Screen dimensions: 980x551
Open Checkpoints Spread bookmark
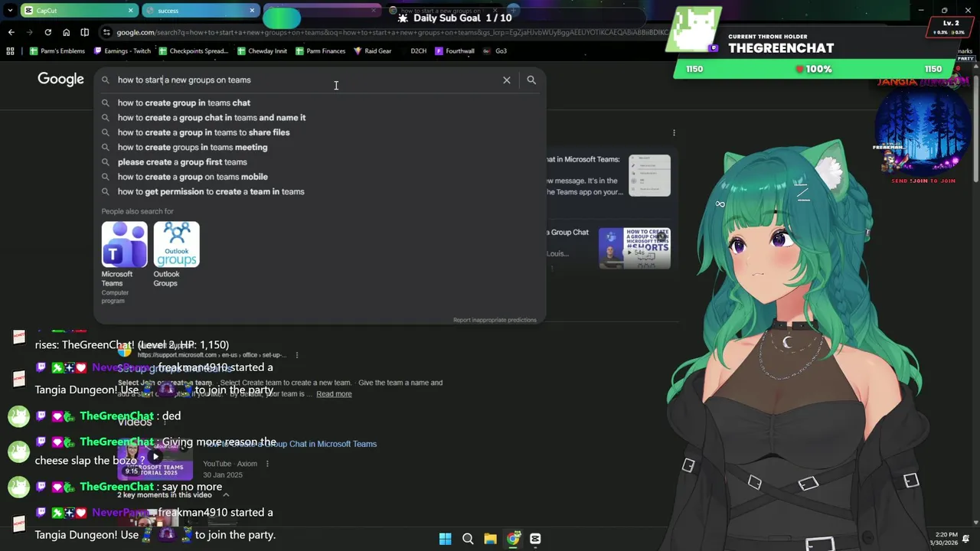[x=193, y=51]
